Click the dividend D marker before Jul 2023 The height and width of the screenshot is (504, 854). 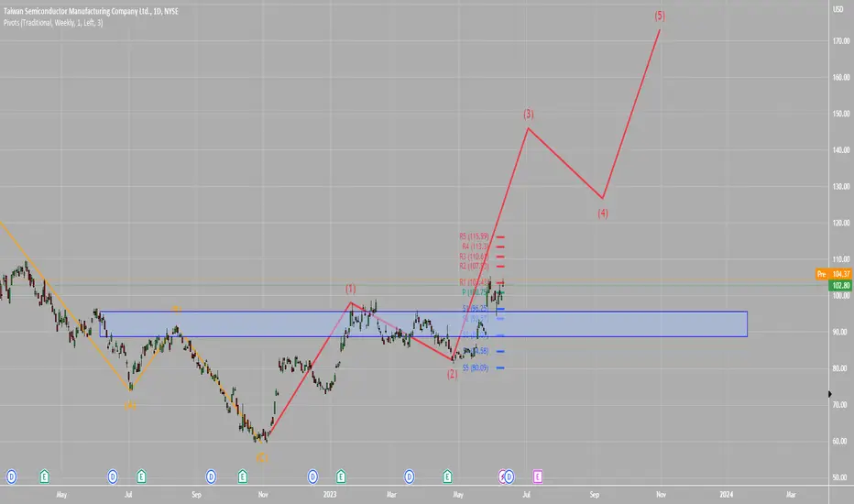[x=509, y=477]
